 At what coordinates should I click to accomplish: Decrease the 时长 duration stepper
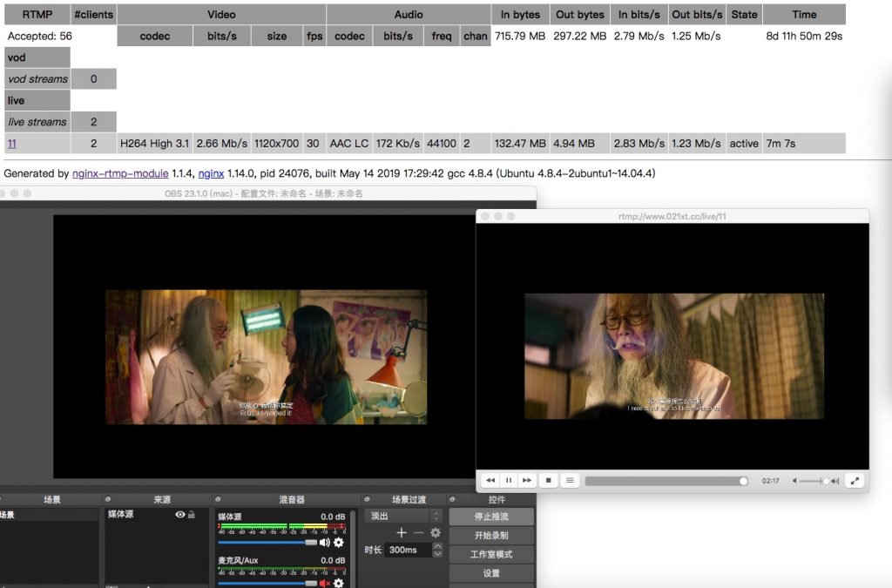click(x=437, y=553)
